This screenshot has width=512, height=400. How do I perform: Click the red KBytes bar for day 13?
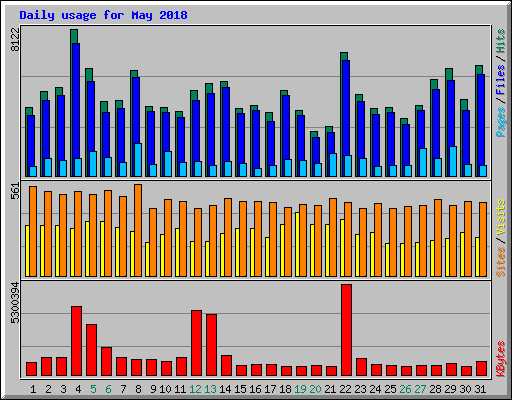pyautogui.click(x=211, y=345)
